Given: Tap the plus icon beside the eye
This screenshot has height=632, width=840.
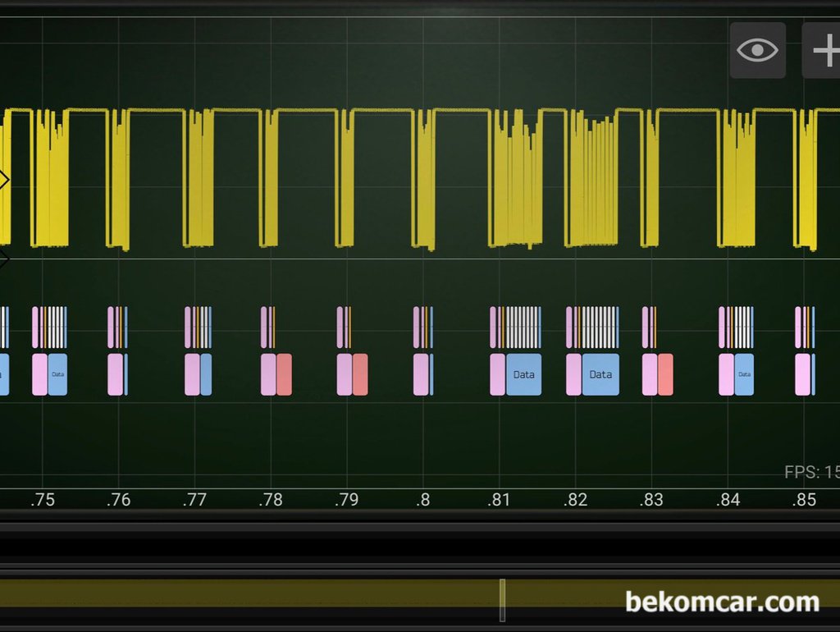Looking at the screenshot, I should (x=822, y=50).
